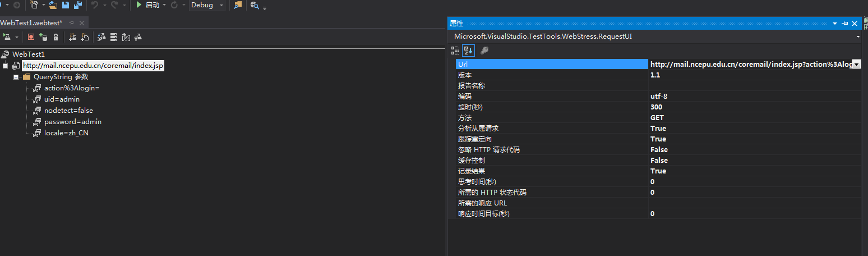Switch properties to Alphabetical sort view
Viewport: 868px width, 256px height.
(x=468, y=51)
